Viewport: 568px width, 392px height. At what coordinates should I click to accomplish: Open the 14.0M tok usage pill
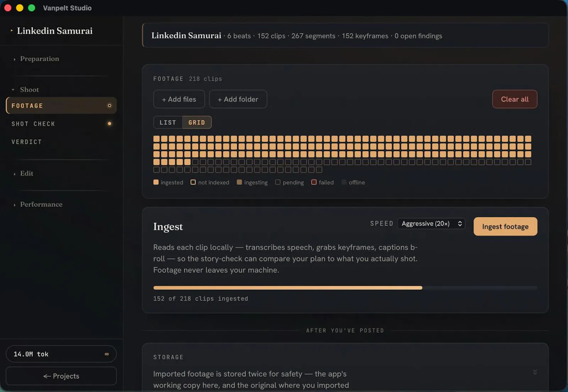click(x=61, y=354)
